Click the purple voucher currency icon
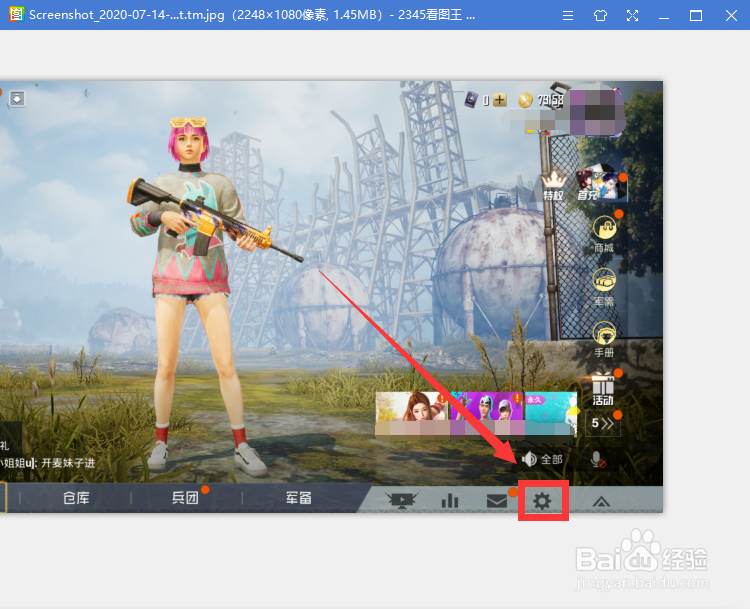Screen dimensions: 750x609 tap(471, 100)
